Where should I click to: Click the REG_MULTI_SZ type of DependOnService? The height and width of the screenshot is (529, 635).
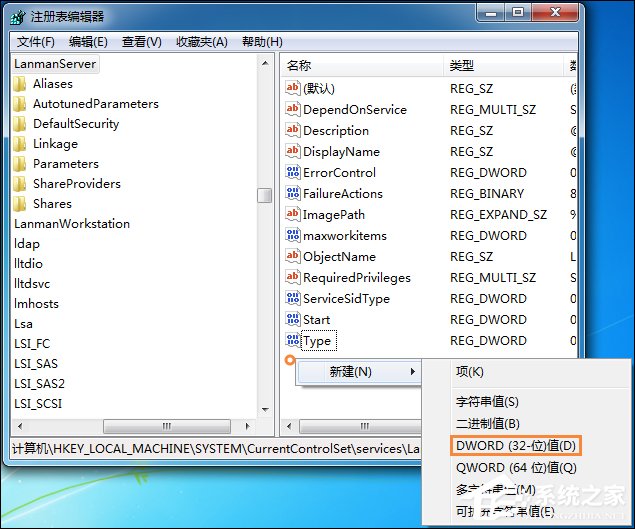click(x=493, y=109)
